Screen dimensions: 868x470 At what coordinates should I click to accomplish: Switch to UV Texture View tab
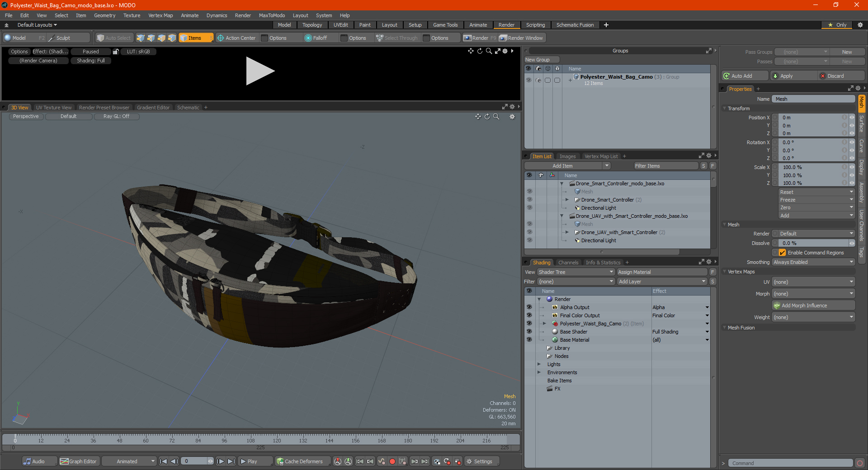(x=54, y=108)
